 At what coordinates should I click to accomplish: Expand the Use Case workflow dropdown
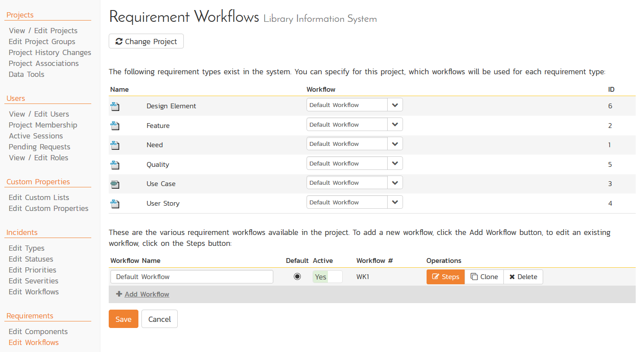click(x=354, y=183)
